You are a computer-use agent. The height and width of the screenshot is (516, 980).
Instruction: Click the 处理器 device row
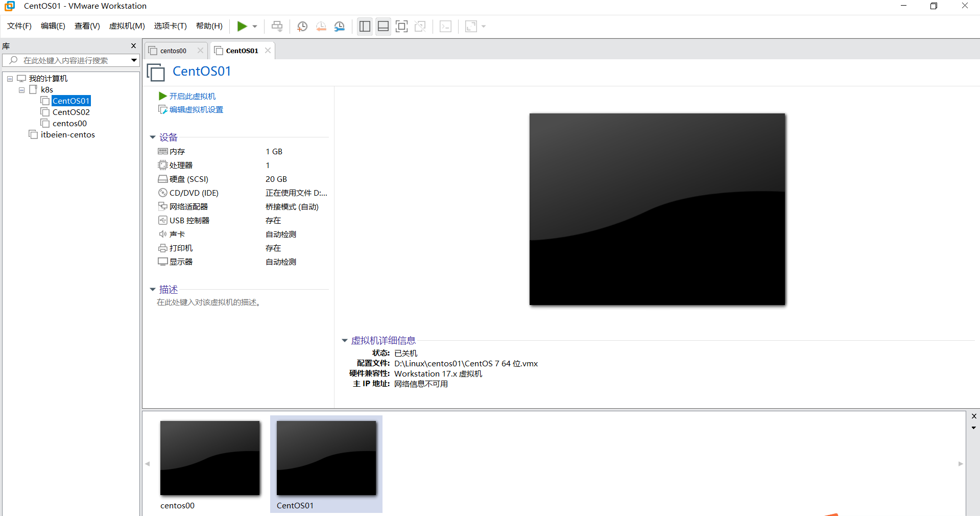tap(243, 165)
